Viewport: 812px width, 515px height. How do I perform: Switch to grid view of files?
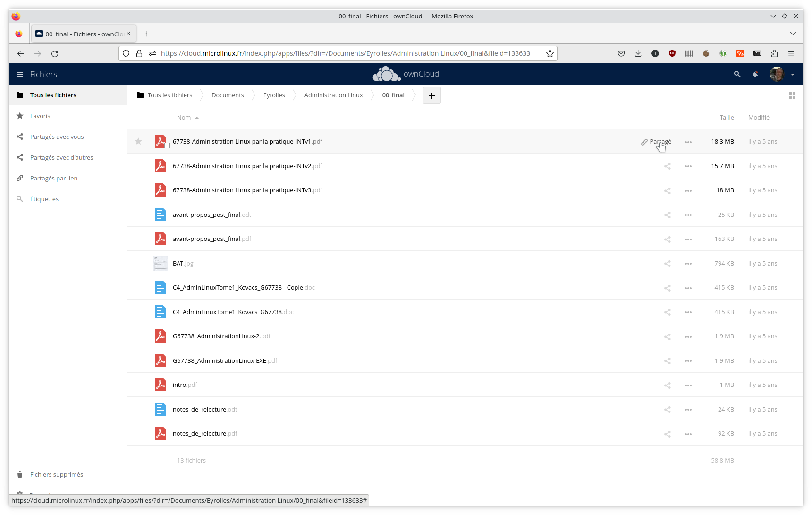(x=792, y=95)
